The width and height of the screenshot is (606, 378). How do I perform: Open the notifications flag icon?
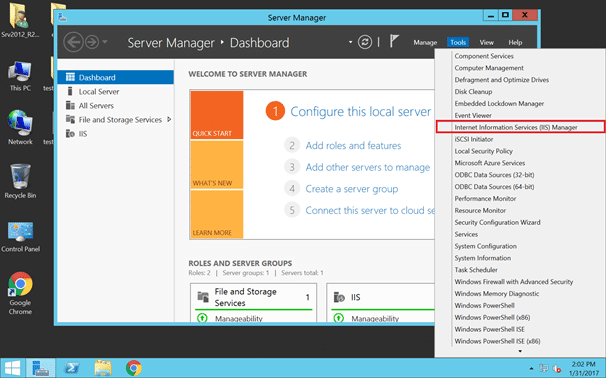coord(394,41)
